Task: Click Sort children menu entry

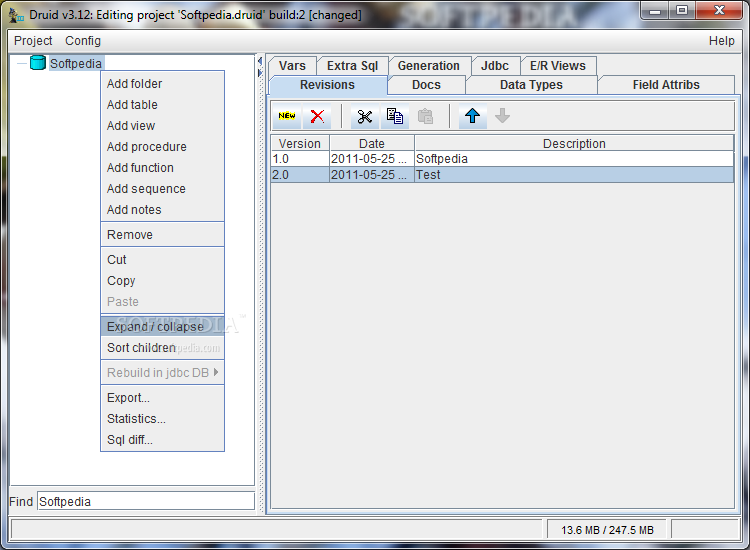Action: click(x=163, y=348)
